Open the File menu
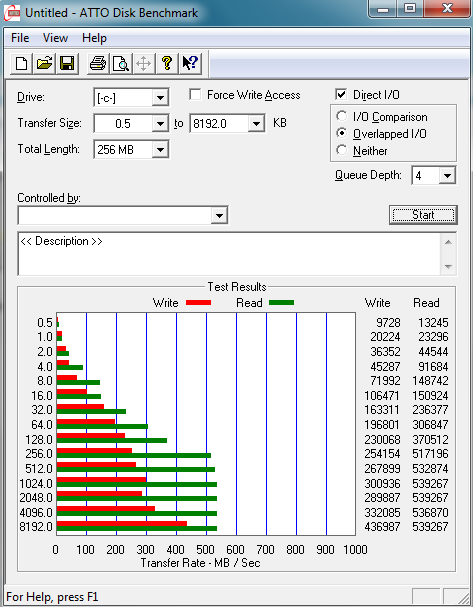The image size is (473, 607). point(20,38)
